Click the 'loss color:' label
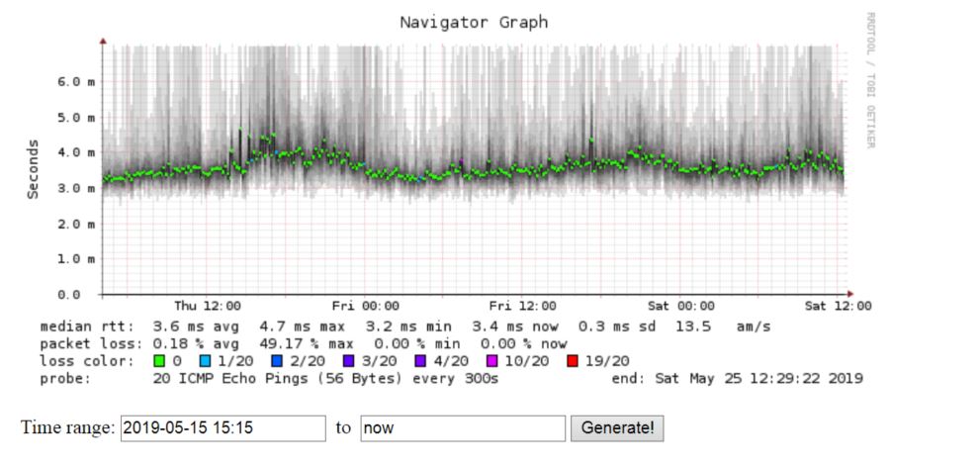The image size is (980, 468). click(x=87, y=362)
